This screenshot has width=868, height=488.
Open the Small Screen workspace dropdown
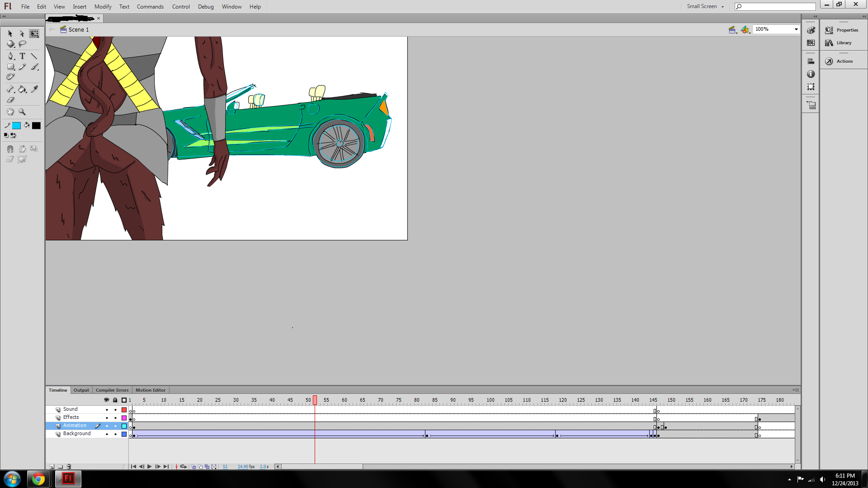point(705,6)
